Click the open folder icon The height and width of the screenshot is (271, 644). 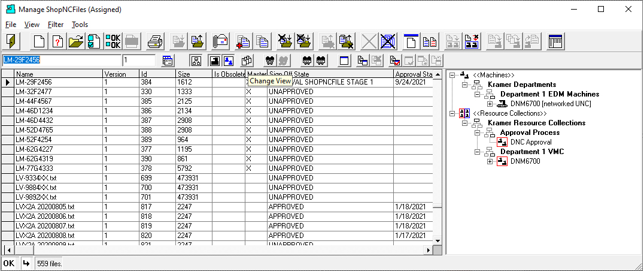pos(76,41)
